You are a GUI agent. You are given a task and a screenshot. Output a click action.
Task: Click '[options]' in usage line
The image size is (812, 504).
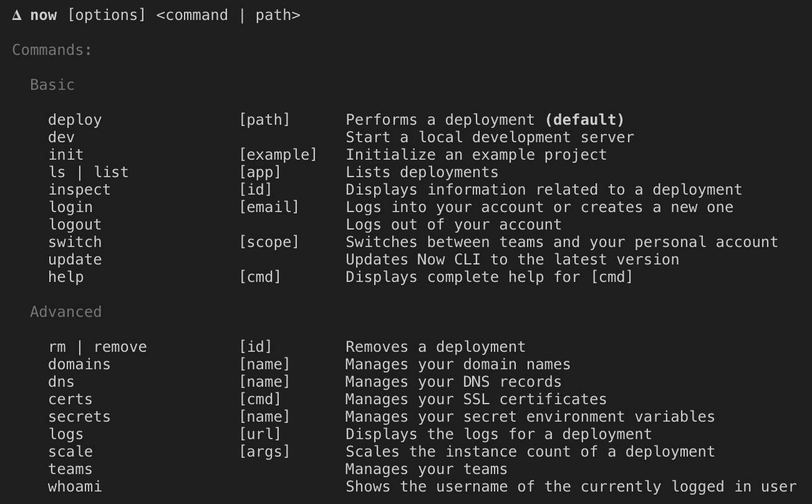pyautogui.click(x=106, y=15)
